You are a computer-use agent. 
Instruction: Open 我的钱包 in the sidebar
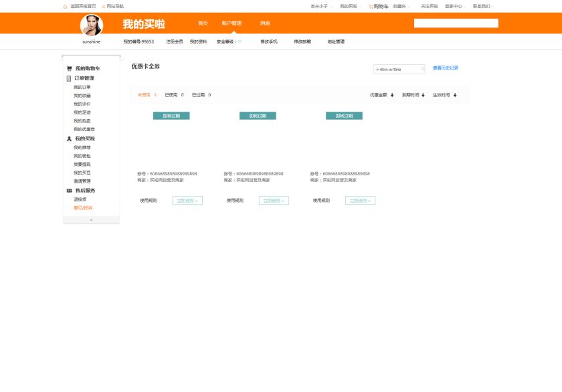(82, 156)
